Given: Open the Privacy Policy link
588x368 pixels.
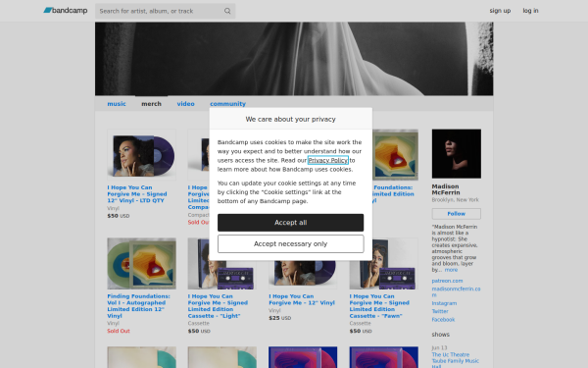Looking at the screenshot, I should (327, 160).
